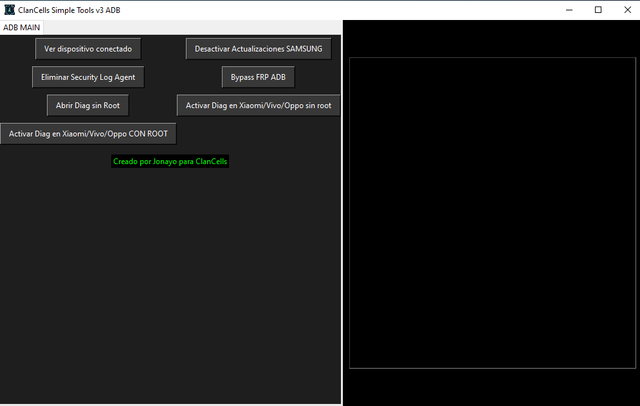This screenshot has width=640, height=406.
Task: Click the black area above the output box
Action: 491,38
